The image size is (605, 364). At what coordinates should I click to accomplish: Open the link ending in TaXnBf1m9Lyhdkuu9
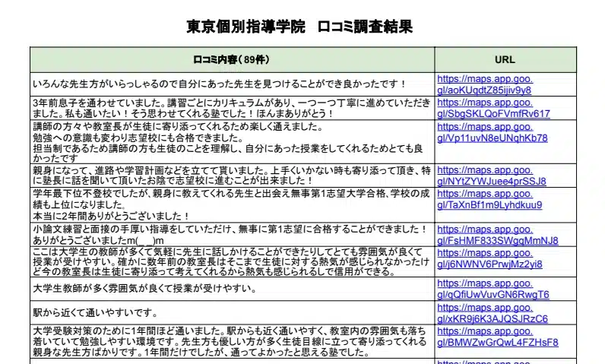[x=489, y=199]
